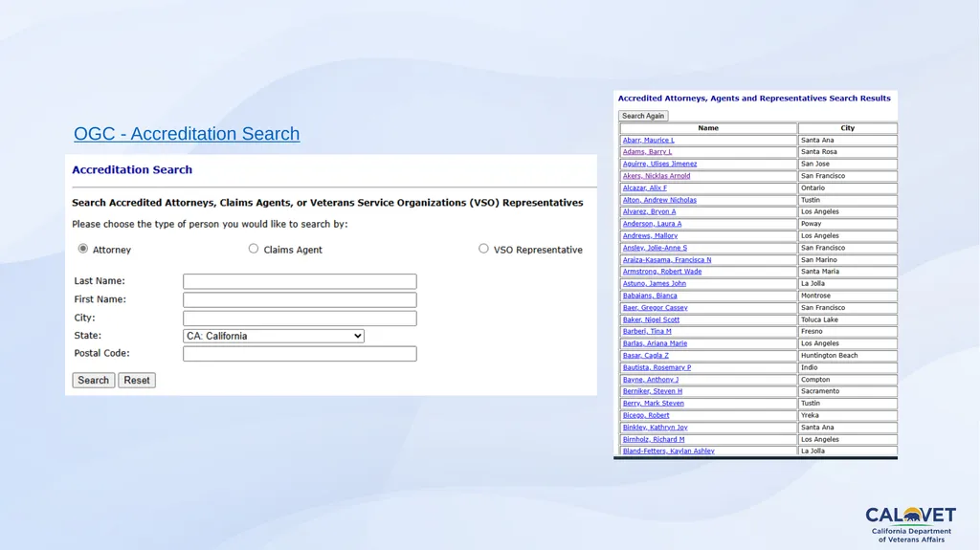Image resolution: width=980 pixels, height=550 pixels.
Task: Click the San Marino city cell
Action: (x=848, y=259)
